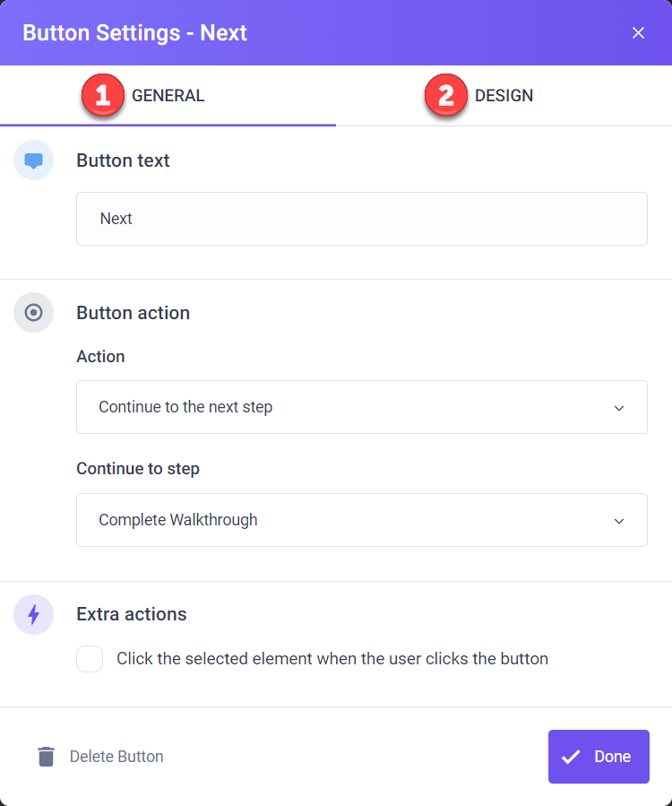Screen dimensions: 672x806
Task: Click the trash can icon
Action: pyautogui.click(x=47, y=757)
